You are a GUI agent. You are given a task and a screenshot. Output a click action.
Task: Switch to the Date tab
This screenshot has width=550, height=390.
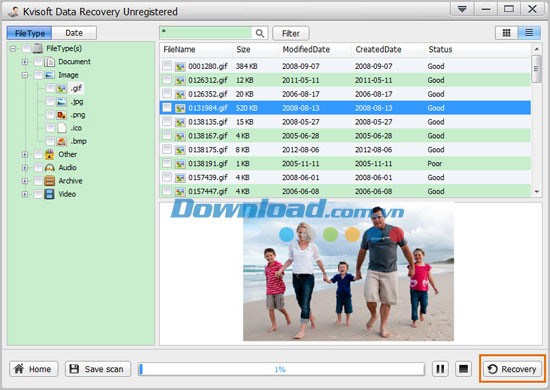pyautogui.click(x=74, y=33)
